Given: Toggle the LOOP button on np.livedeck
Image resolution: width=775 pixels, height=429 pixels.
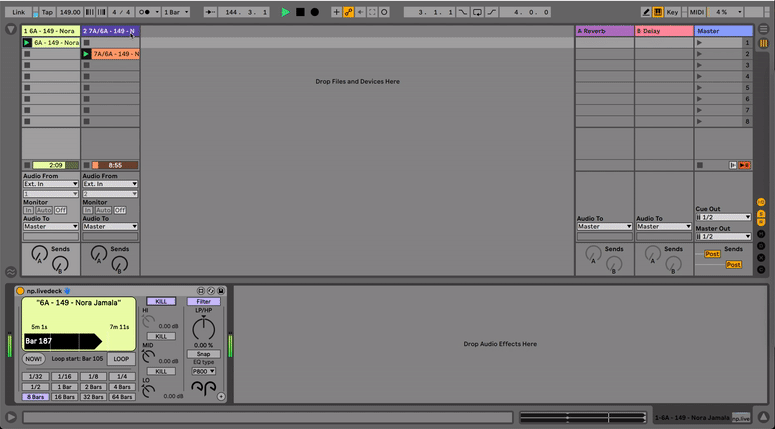Looking at the screenshot, I should [x=121, y=359].
